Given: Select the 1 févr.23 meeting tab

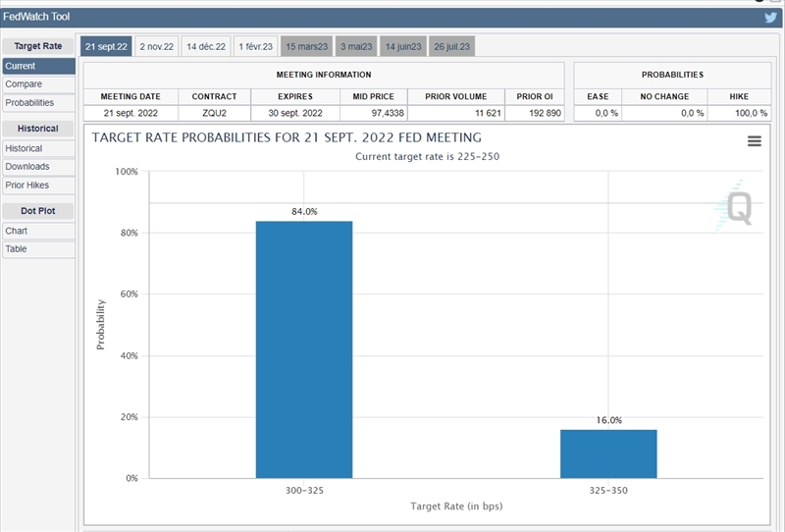Looking at the screenshot, I should tap(255, 46).
